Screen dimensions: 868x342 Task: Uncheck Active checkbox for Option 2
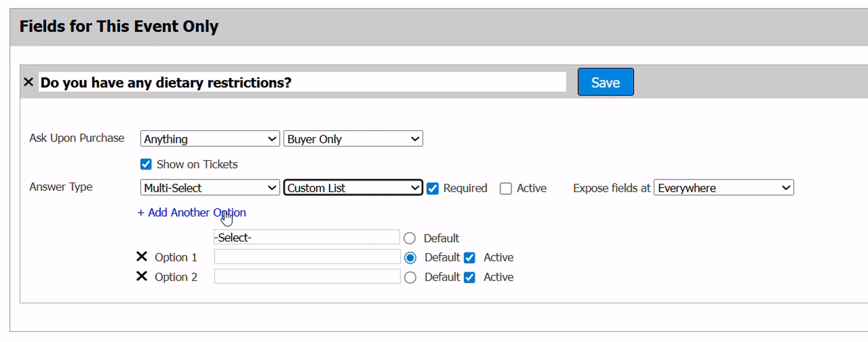point(469,277)
